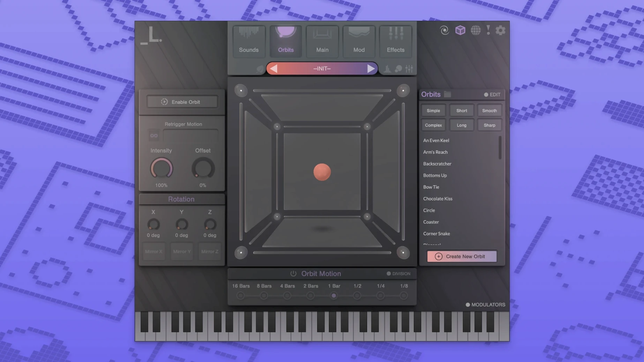Click the leaf icon beside the preset bar
The height and width of the screenshot is (362, 644).
pos(260,69)
